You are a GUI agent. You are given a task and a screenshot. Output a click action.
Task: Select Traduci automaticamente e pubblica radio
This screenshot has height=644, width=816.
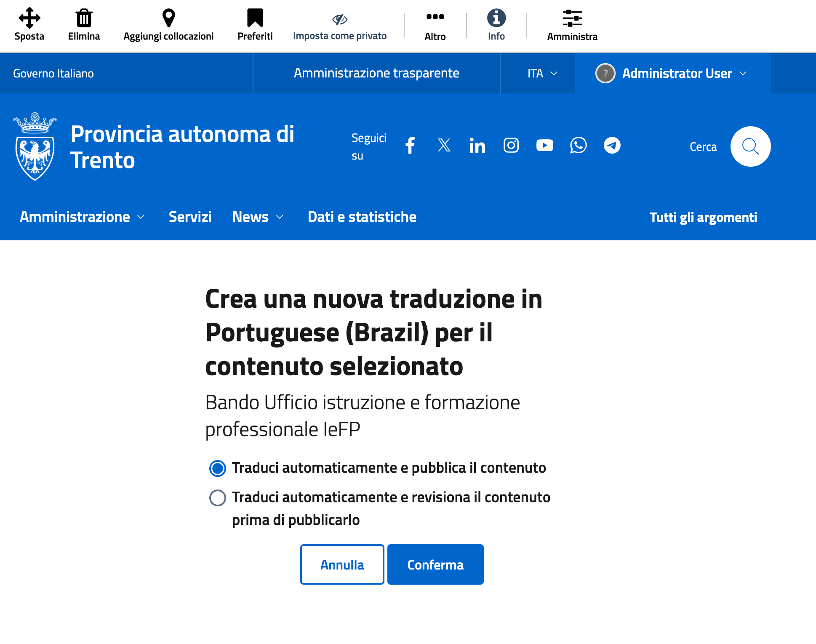[x=218, y=468]
